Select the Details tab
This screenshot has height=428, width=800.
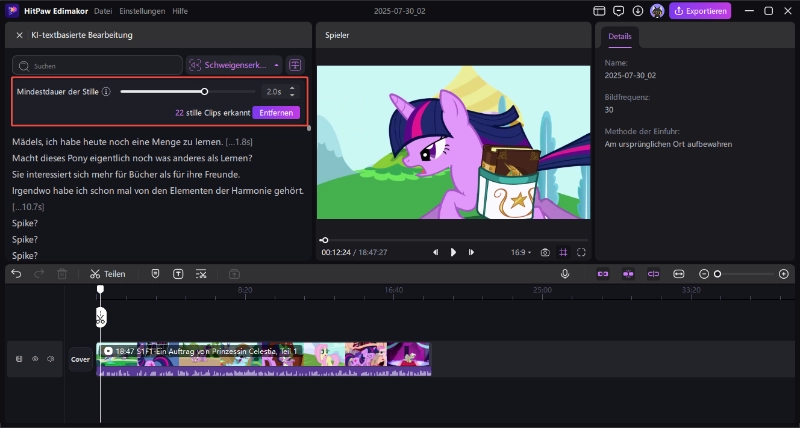tap(620, 37)
